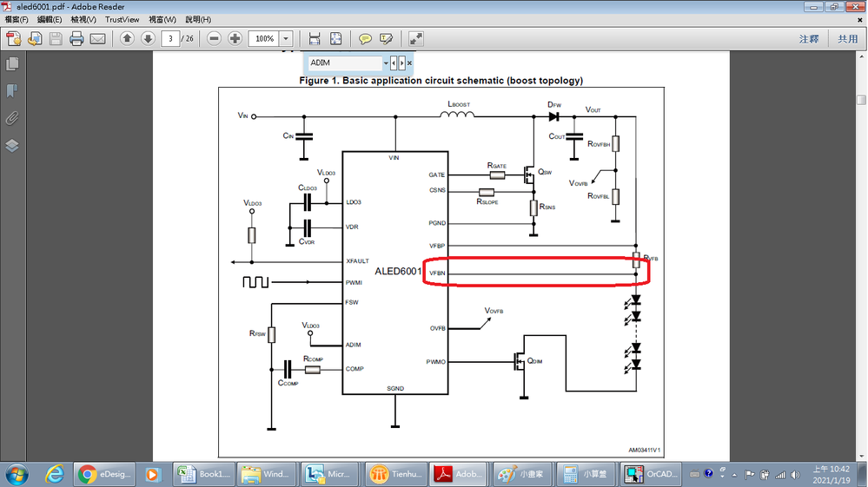This screenshot has height=487, width=868.
Task: Click the PWMO pin label
Action: 435,362
